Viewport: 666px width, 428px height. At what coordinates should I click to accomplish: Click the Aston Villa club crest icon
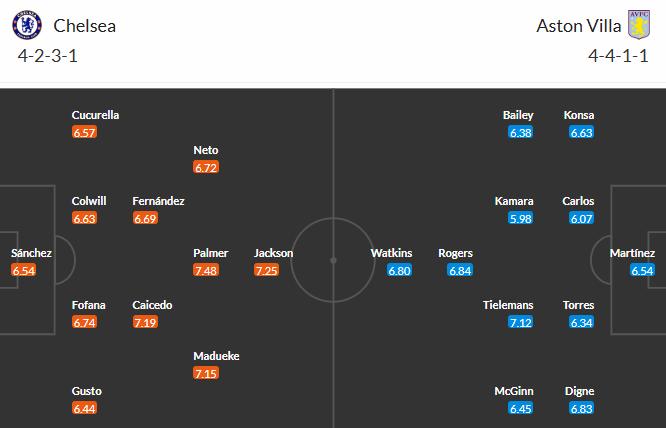(x=637, y=24)
